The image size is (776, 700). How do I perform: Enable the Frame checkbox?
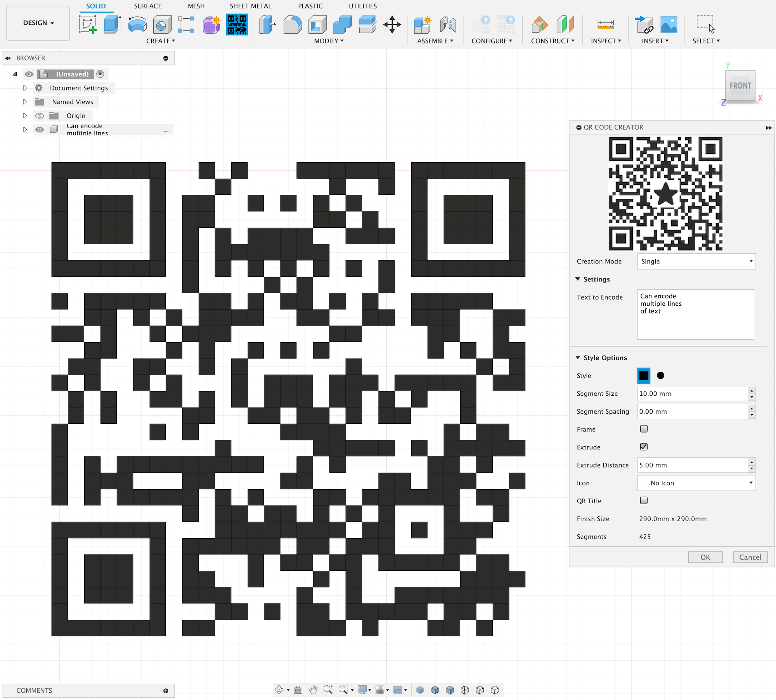click(644, 429)
